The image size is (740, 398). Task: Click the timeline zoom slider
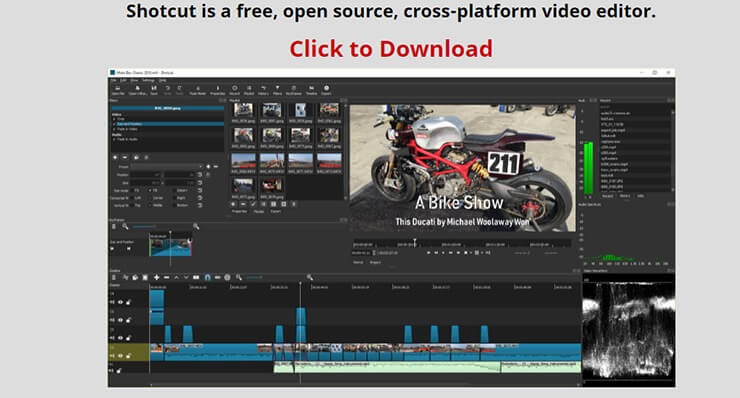(x=254, y=278)
